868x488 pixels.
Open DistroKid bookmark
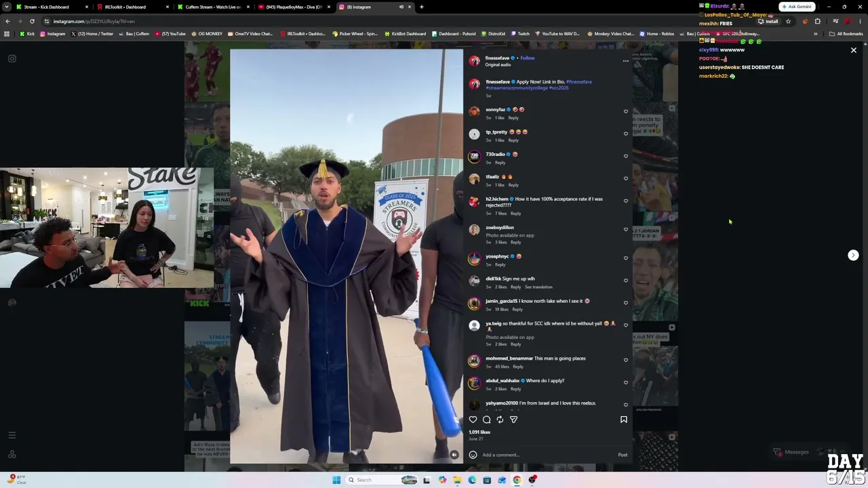493,34
